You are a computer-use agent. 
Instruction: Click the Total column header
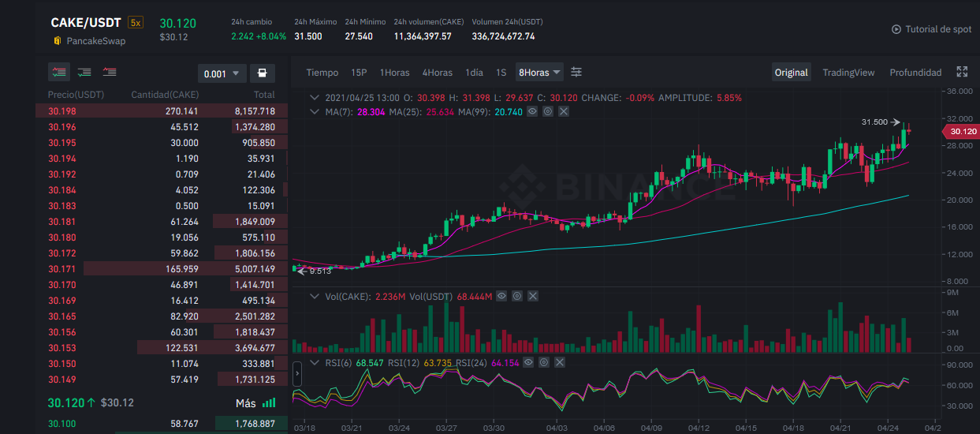point(264,95)
